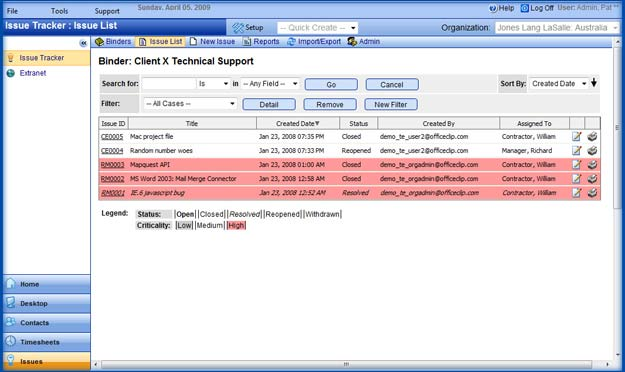
Task: Open the New Issue page
Action: [x=212, y=41]
